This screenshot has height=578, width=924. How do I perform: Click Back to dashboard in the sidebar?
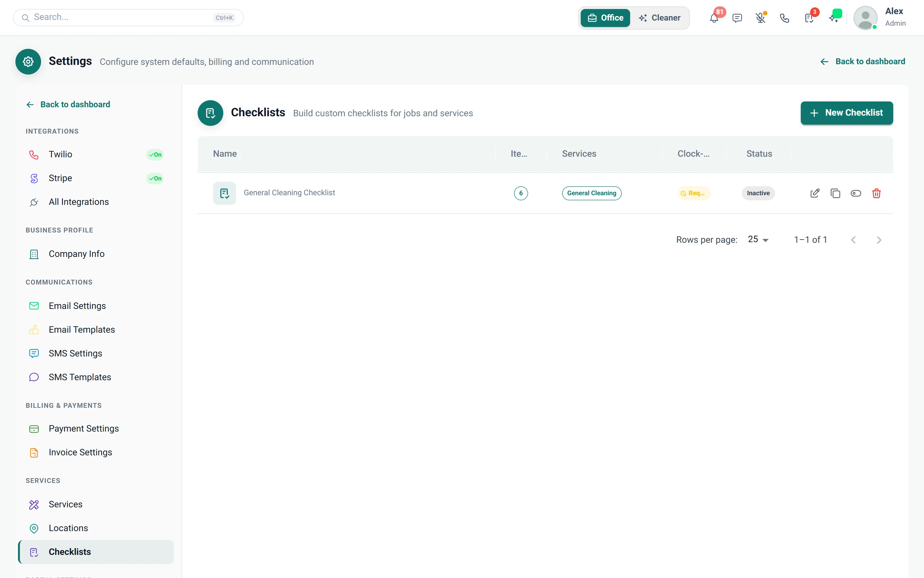(68, 104)
